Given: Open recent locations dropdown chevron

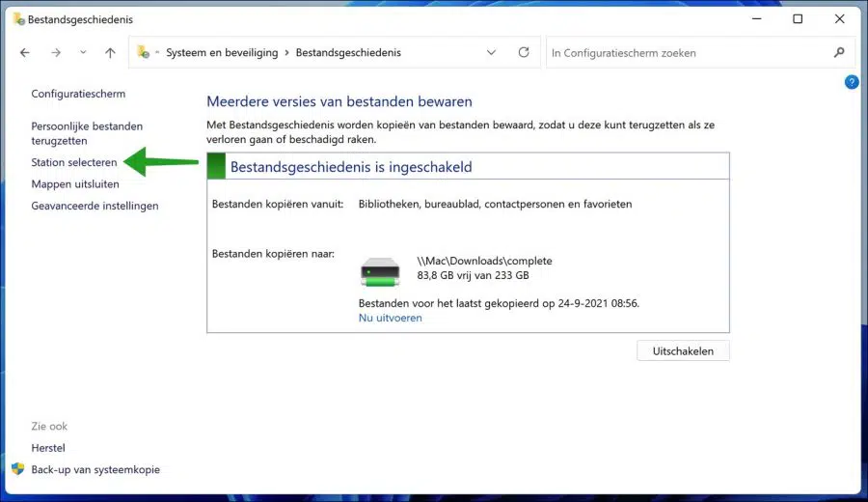Looking at the screenshot, I should pos(83,53).
